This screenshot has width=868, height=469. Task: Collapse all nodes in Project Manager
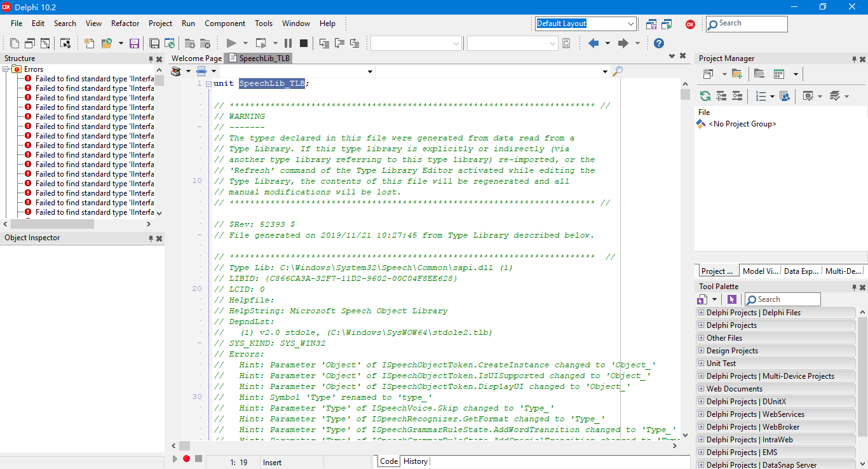coord(737,96)
